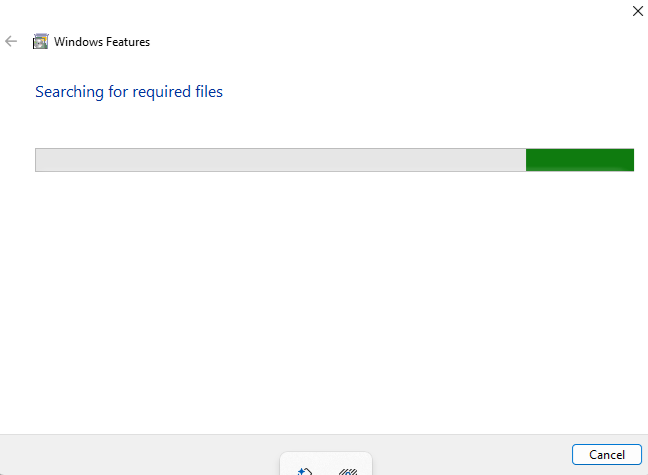
Task: Click the gray footer bar left of Cancel
Action: [x=141, y=455]
